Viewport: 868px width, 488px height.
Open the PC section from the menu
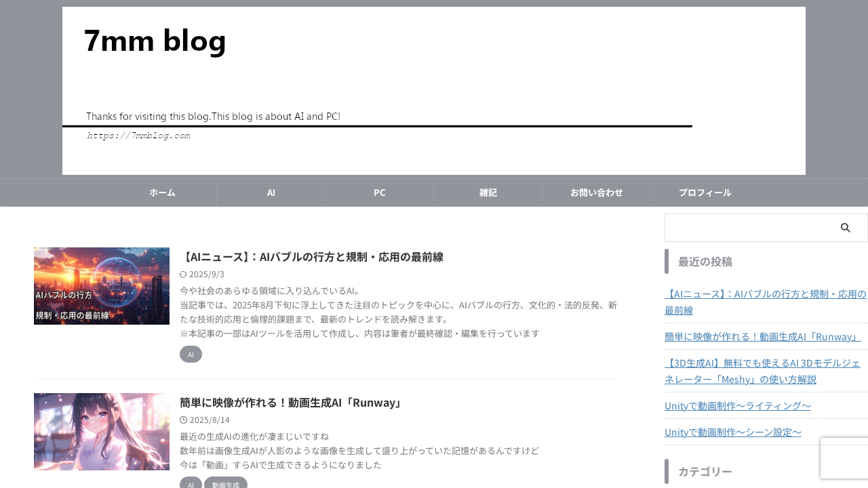[379, 192]
